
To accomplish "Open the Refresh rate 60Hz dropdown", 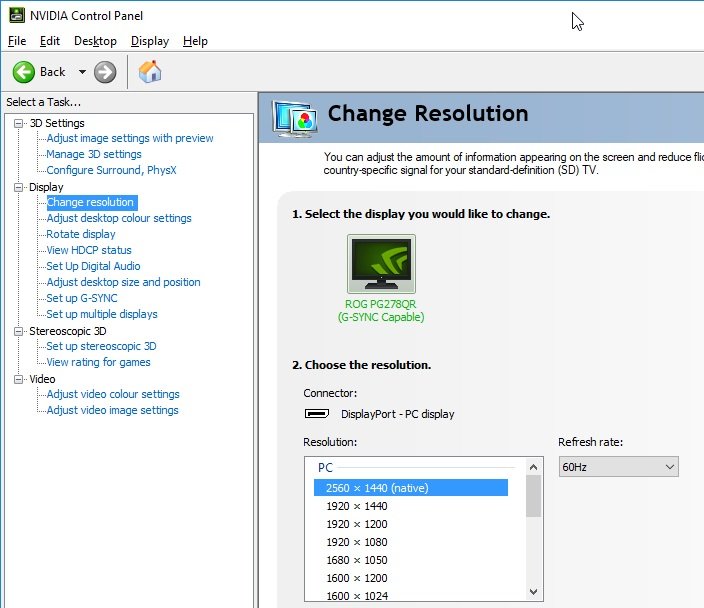I will coord(618,467).
